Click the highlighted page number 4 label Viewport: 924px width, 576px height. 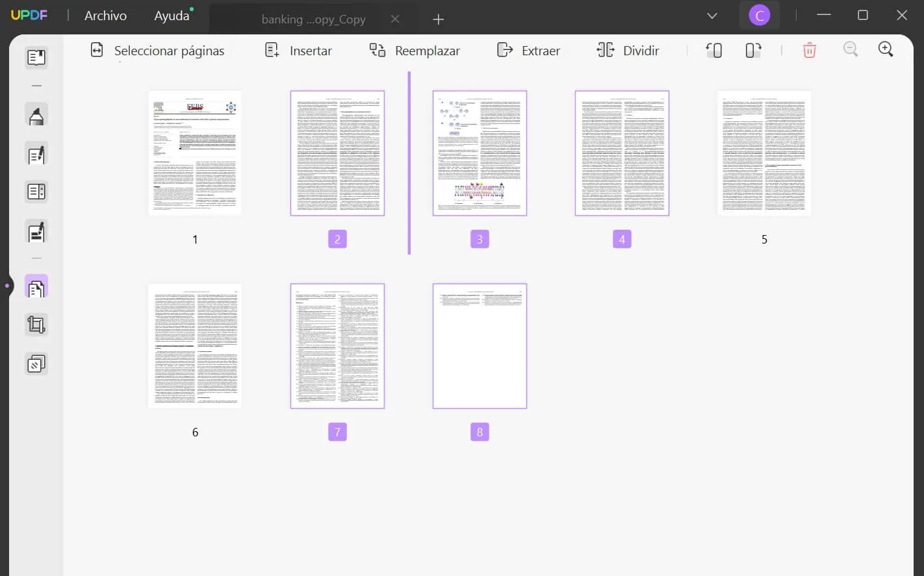622,239
